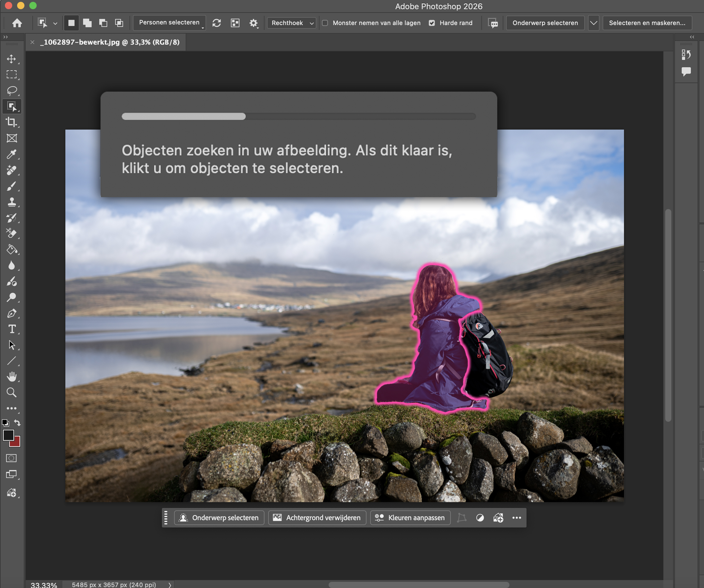Click Achtergrond verwijderen in contextual bar
704x588 pixels.
pos(317,518)
